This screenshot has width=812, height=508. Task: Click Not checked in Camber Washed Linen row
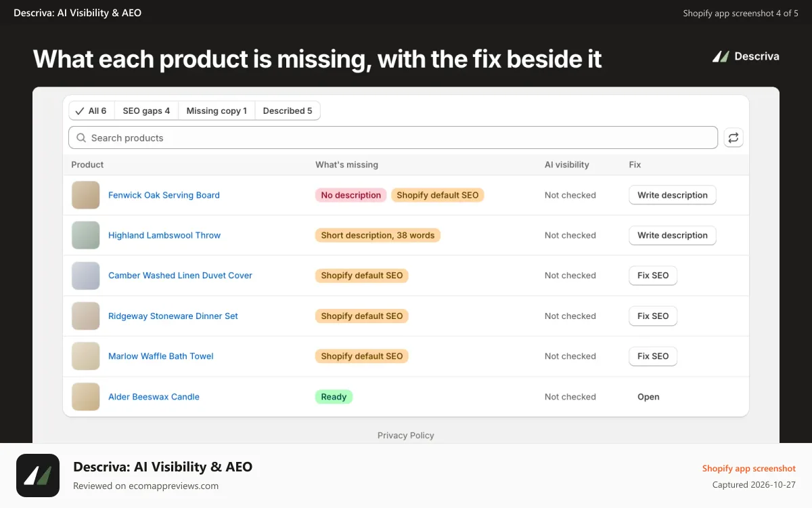click(x=570, y=276)
